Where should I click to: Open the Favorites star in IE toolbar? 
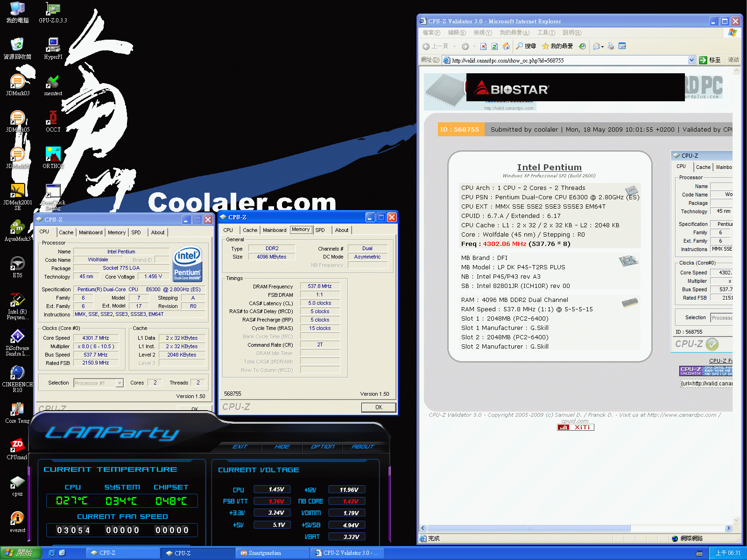[557, 46]
